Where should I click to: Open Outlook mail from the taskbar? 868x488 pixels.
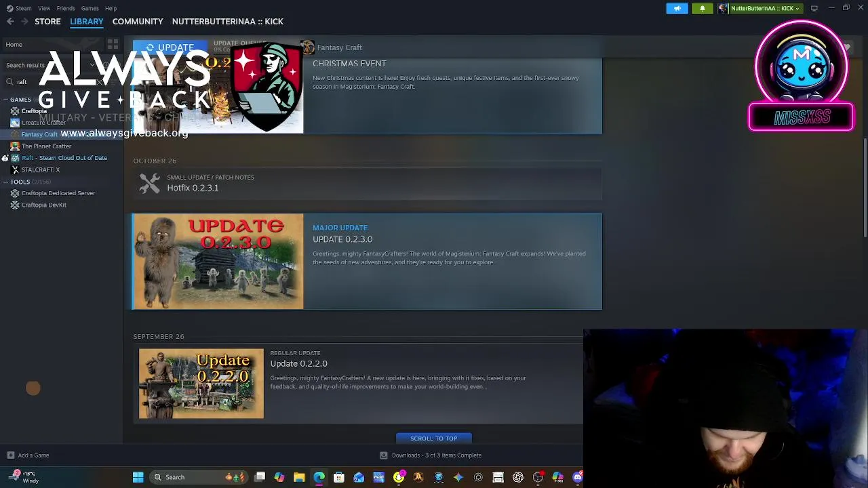359,477
